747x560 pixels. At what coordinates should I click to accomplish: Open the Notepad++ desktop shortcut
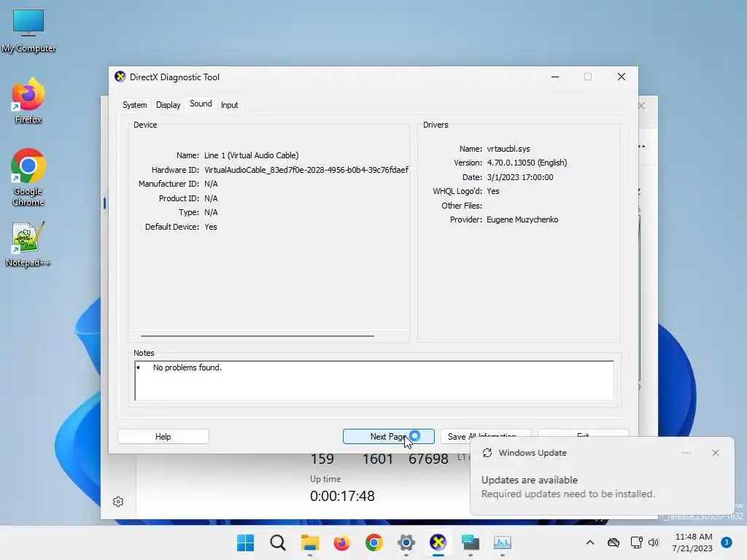click(x=28, y=244)
